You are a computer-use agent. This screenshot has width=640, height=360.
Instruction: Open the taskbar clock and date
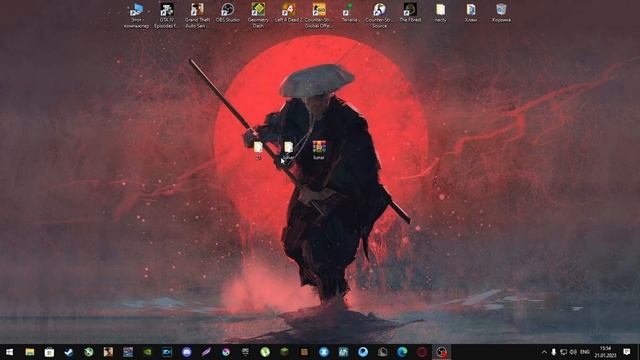click(x=605, y=352)
